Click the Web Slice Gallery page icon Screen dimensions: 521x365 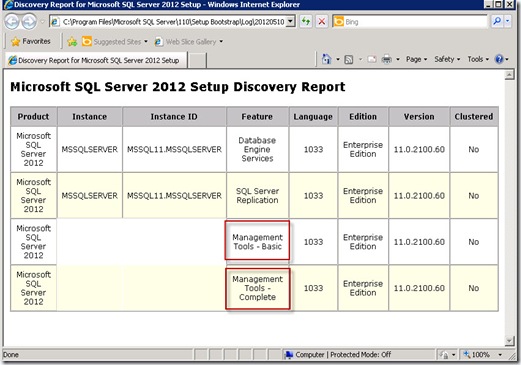pyautogui.click(x=159, y=42)
